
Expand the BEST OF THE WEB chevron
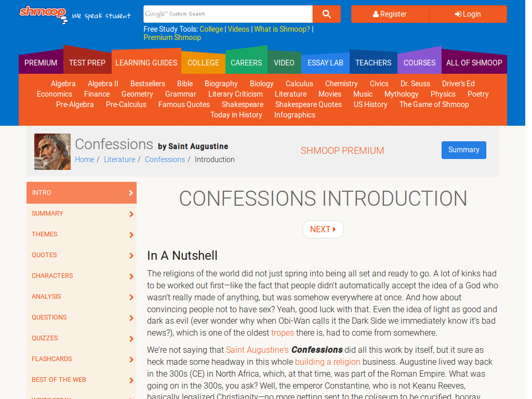click(x=131, y=380)
